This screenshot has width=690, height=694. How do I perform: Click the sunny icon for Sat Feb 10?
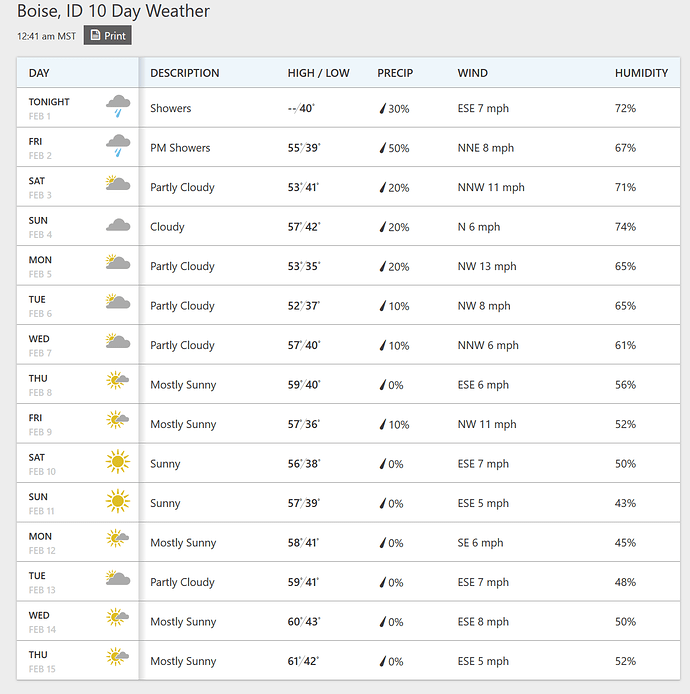pyautogui.click(x=118, y=462)
